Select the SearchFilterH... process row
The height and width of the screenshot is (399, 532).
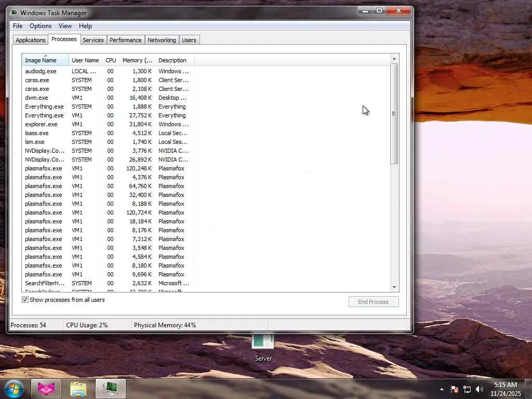(108, 283)
